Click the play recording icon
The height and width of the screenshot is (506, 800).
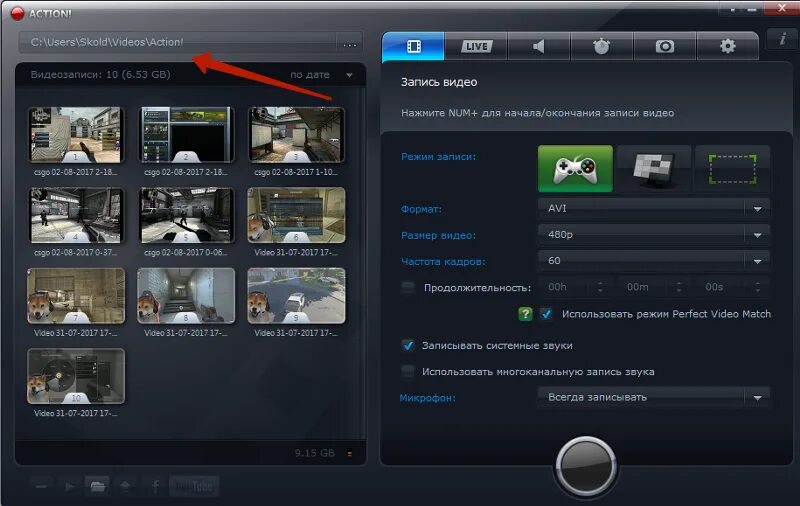click(x=69, y=487)
